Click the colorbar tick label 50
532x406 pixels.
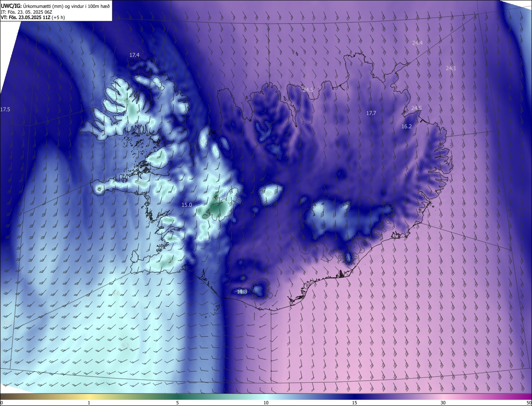529,403
